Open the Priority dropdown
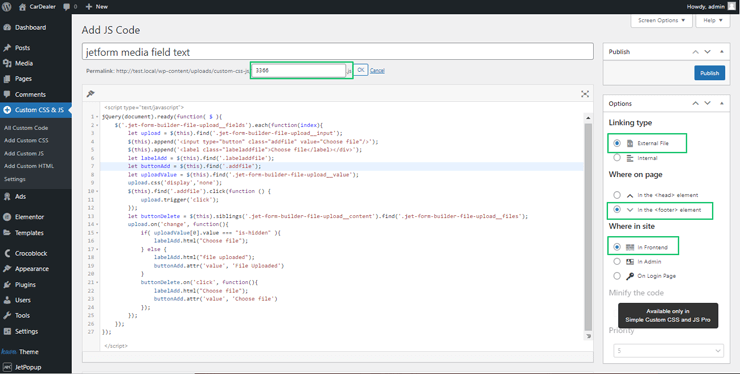Viewport: 740px width, 374px height. coord(668,351)
